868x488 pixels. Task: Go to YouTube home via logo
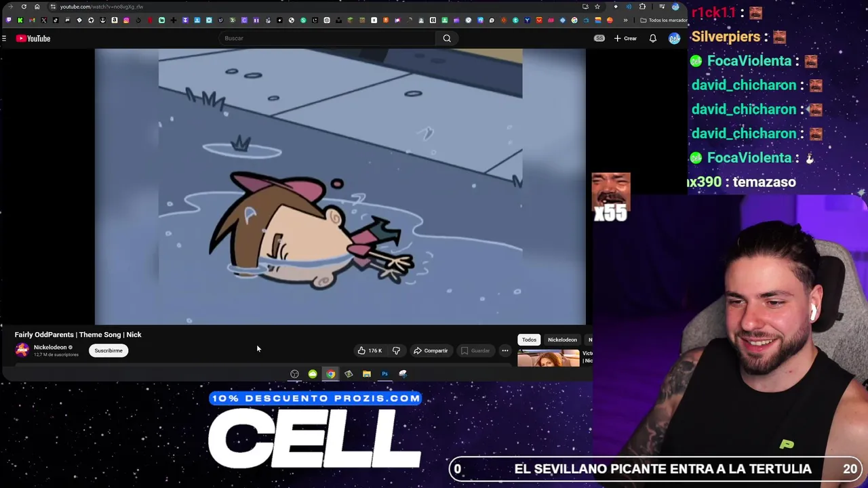(33, 39)
